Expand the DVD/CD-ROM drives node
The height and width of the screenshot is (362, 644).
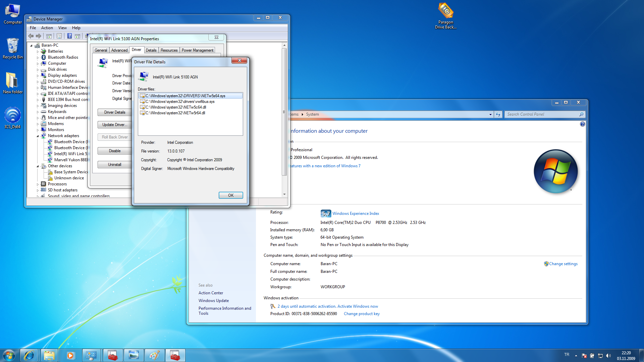pyautogui.click(x=38, y=82)
